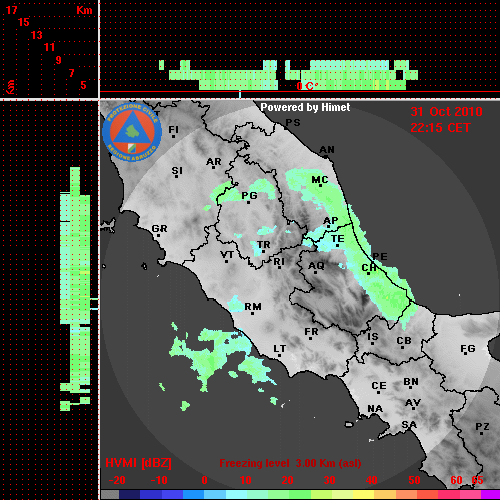Select the AQ city marker
Viewport: 500px width, 500px height.
tap(316, 267)
